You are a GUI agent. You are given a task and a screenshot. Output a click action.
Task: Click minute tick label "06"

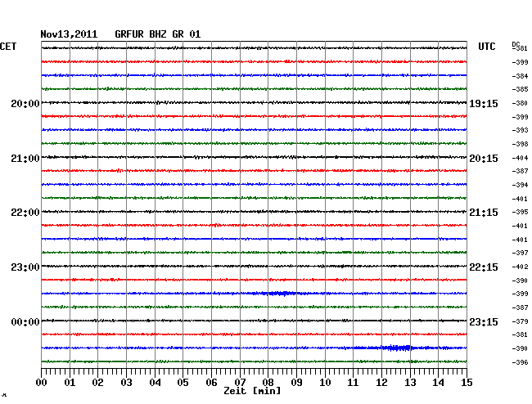(x=211, y=383)
